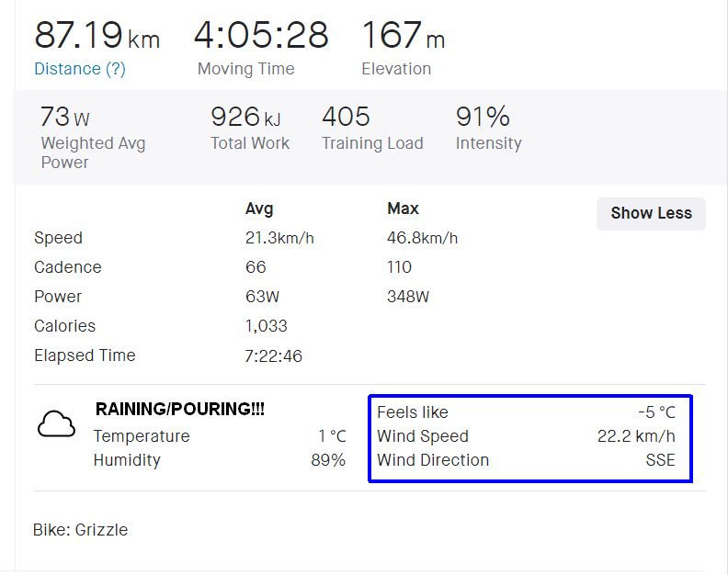The height and width of the screenshot is (575, 728).
Task: Click the RAINING/POURING!!! heading text
Action: coord(180,410)
